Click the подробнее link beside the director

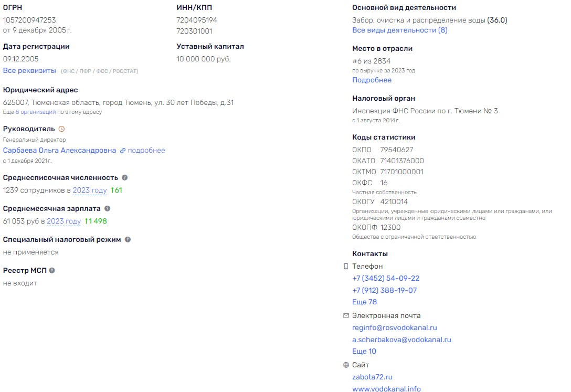[x=146, y=150]
